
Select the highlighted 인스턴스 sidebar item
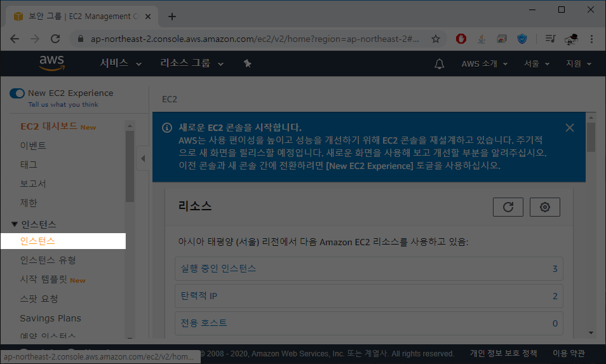(63, 241)
